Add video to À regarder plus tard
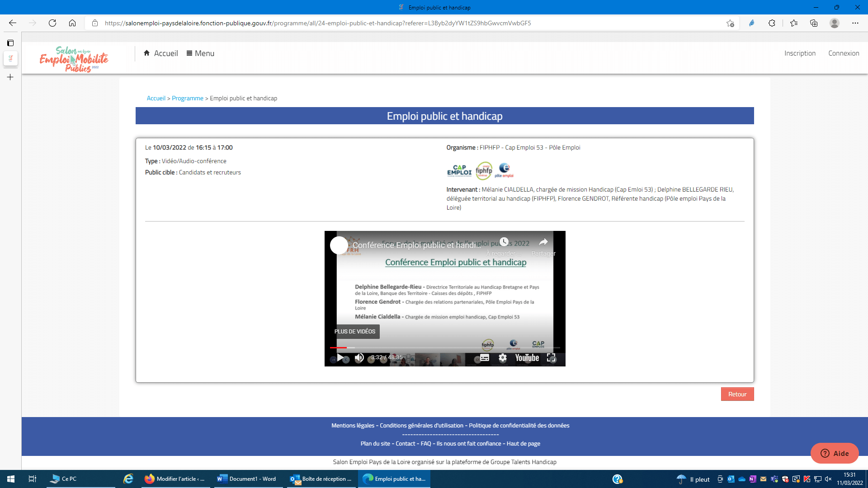 pyautogui.click(x=504, y=246)
